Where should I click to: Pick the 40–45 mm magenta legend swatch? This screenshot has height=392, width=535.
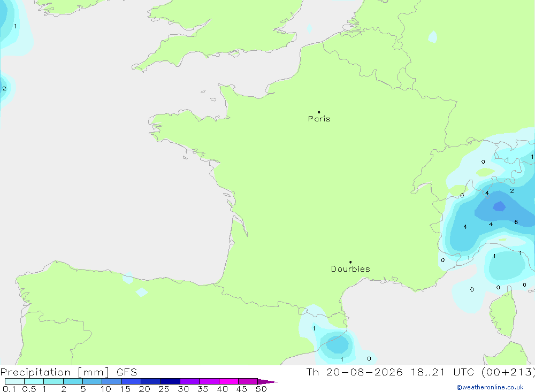tap(228, 381)
